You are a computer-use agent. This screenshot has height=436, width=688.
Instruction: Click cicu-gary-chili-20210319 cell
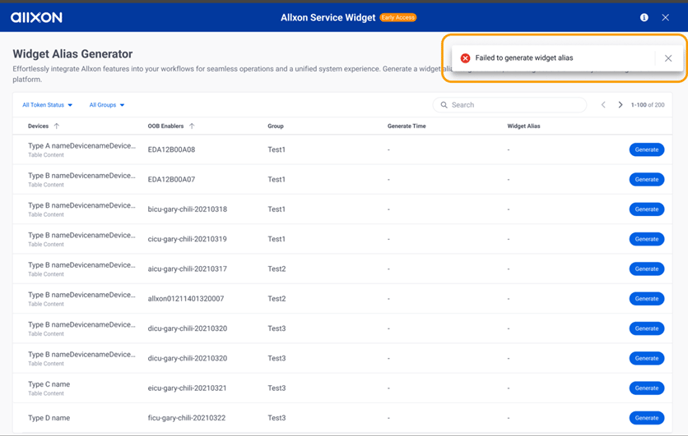187,239
